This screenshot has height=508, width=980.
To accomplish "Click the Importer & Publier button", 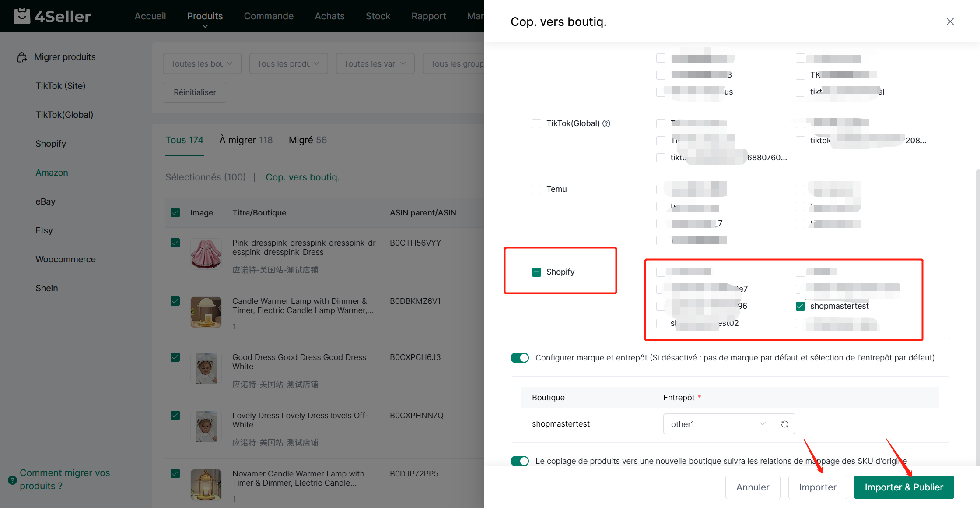I will (904, 487).
